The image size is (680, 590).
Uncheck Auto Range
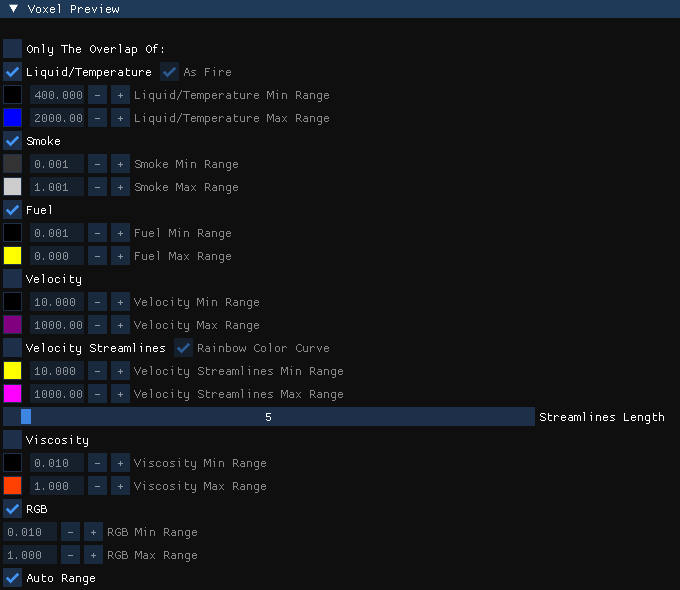click(x=13, y=578)
